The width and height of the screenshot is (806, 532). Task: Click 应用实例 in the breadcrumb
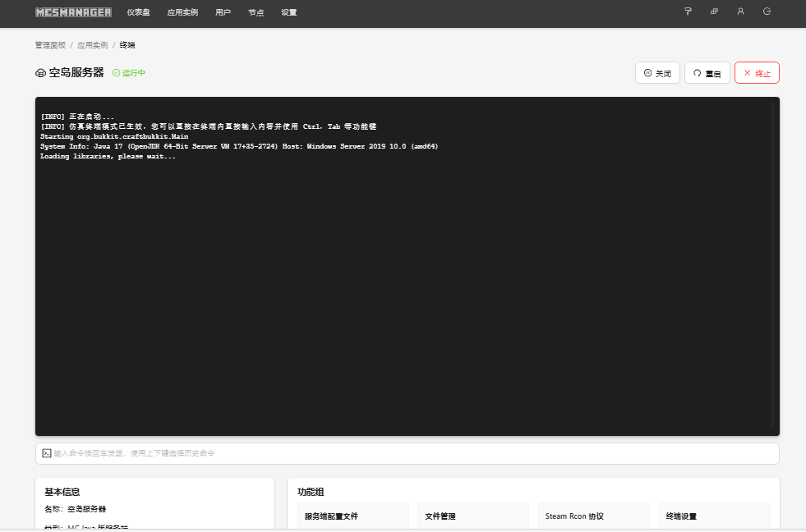coord(92,45)
